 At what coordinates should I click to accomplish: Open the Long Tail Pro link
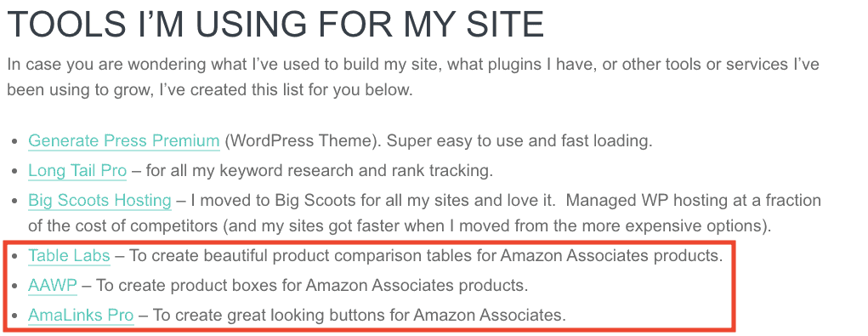click(77, 170)
